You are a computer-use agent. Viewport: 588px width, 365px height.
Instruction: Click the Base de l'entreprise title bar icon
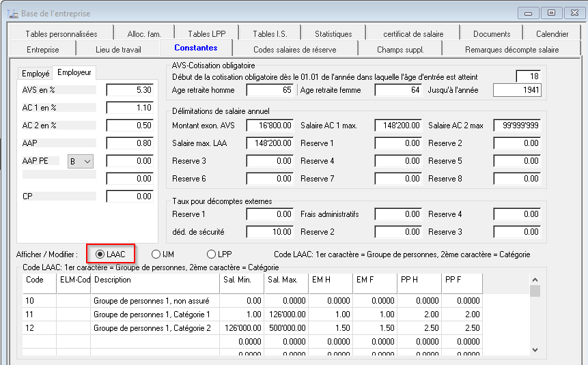[x=13, y=14]
